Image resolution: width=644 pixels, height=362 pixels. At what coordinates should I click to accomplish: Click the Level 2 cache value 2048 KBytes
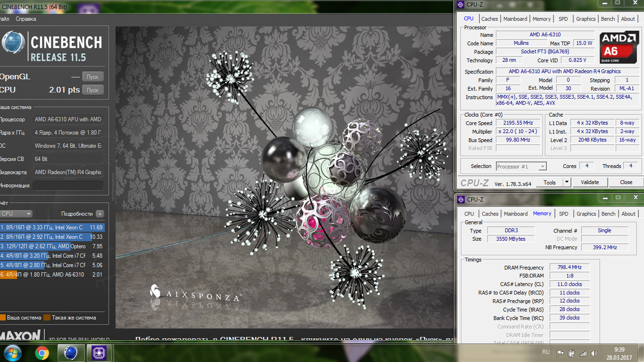pos(592,140)
